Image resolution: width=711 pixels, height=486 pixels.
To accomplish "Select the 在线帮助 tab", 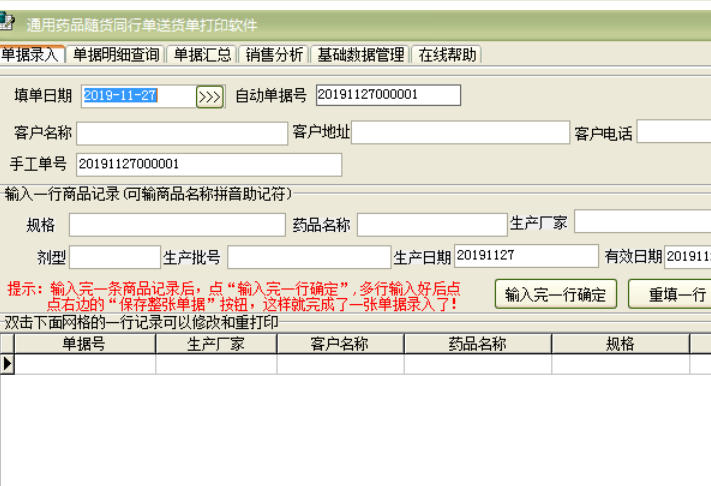I will pyautogui.click(x=447, y=55).
